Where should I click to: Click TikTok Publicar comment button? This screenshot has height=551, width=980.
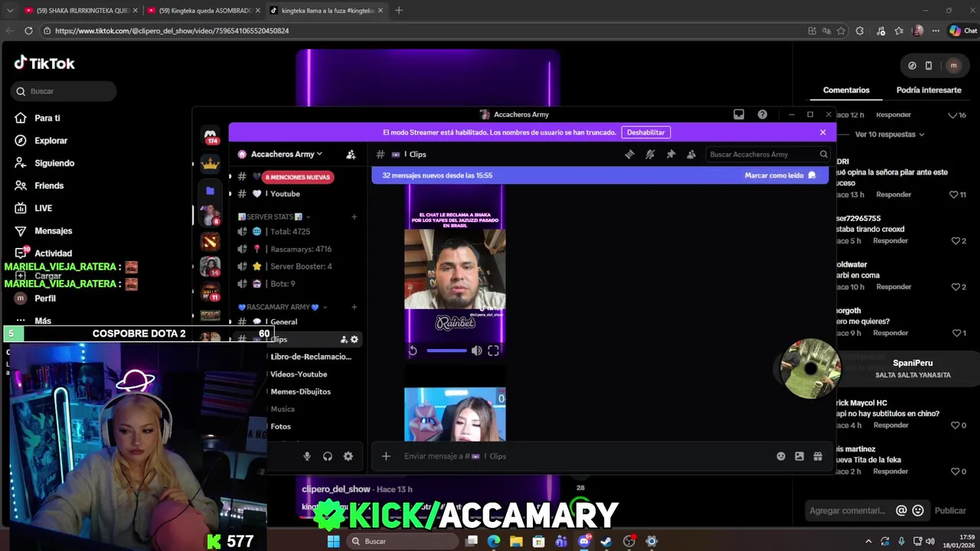tap(950, 510)
